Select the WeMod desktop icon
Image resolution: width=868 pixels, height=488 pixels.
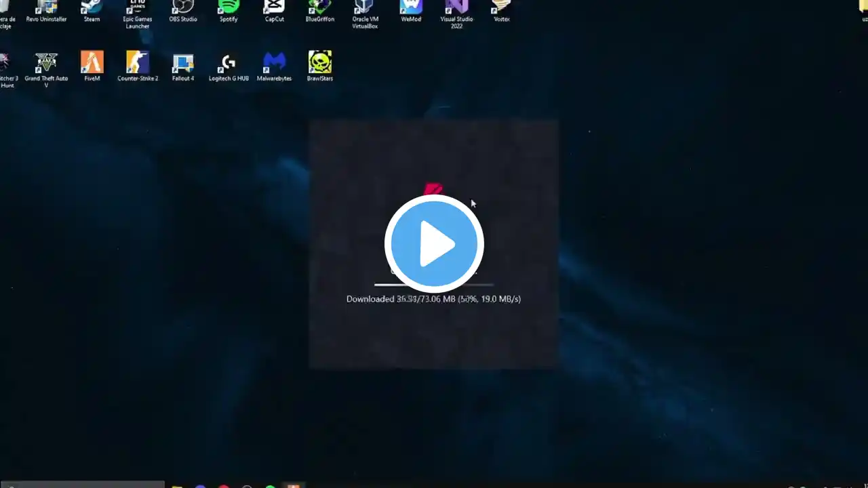411,12
